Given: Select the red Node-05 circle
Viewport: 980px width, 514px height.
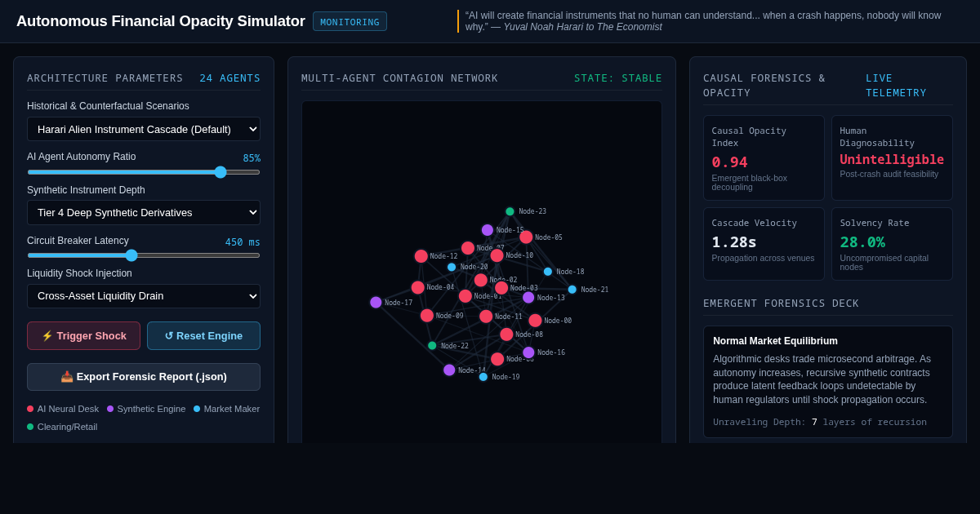Looking at the screenshot, I should point(526,237).
